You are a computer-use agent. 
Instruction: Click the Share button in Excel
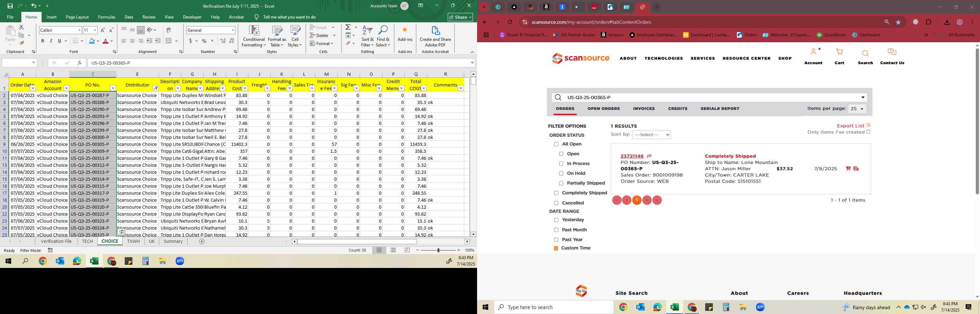point(460,17)
